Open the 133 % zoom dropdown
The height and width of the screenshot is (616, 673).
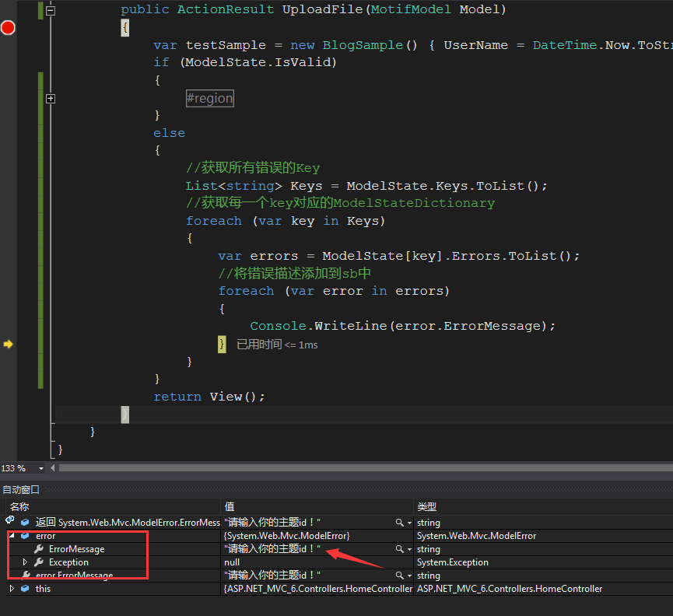click(41, 468)
